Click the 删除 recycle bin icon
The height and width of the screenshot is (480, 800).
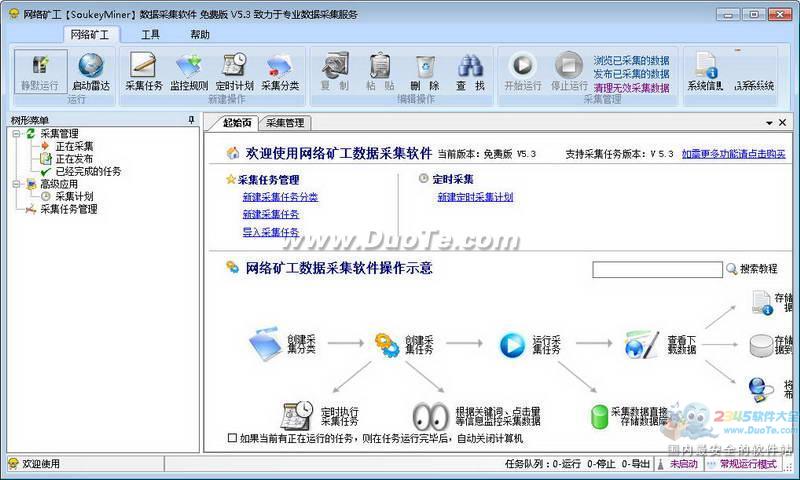tap(425, 66)
